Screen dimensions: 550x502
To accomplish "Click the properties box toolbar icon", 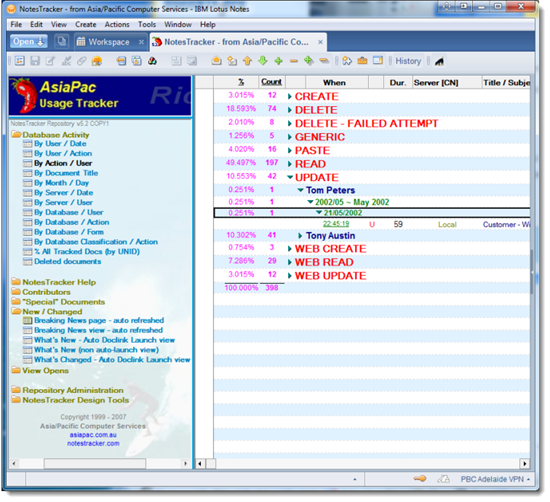I will pos(20,61).
